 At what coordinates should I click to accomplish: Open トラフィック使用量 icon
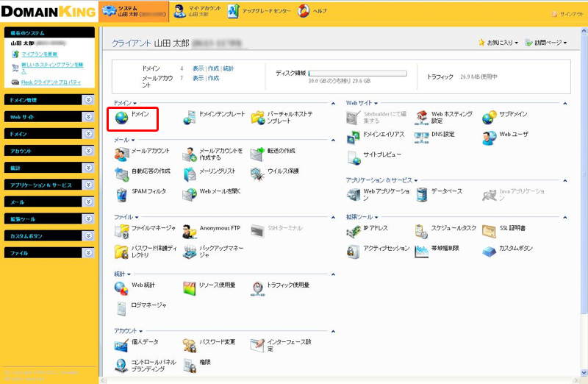click(x=258, y=288)
